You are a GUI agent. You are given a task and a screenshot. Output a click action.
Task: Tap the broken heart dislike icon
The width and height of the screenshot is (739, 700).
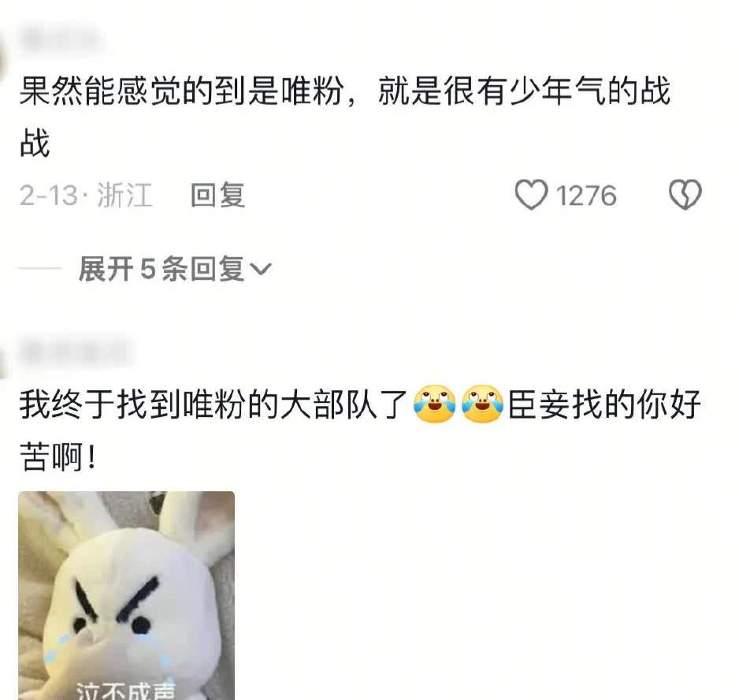tap(685, 195)
